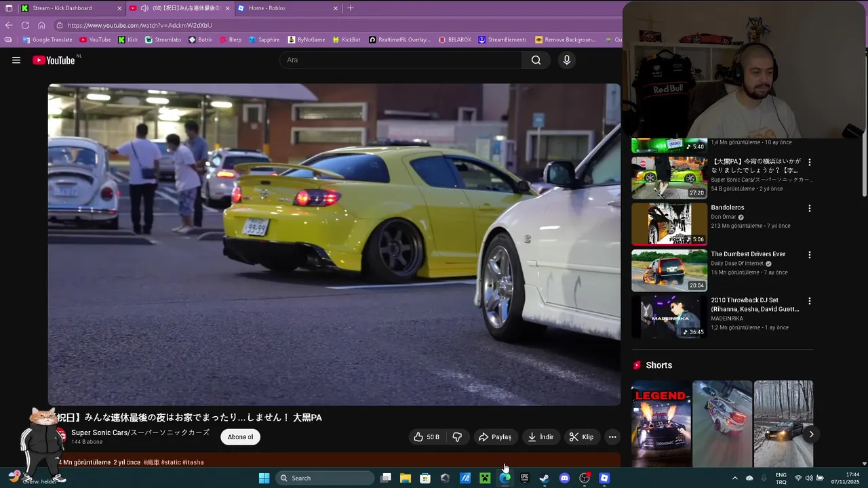This screenshot has height=488, width=868.
Task: Show hidden system tray icons
Action: click(x=734, y=478)
